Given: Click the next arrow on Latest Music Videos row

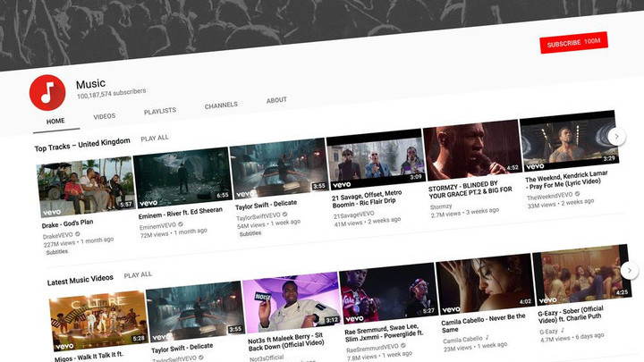Looking at the screenshot, I should [629, 271].
